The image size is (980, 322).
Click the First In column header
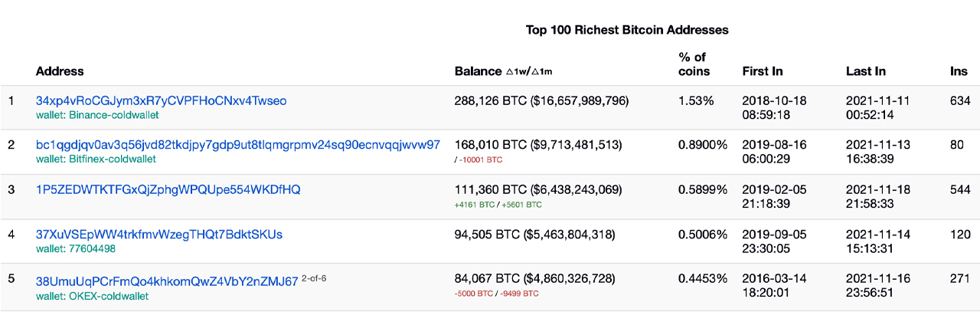pyautogui.click(x=763, y=71)
